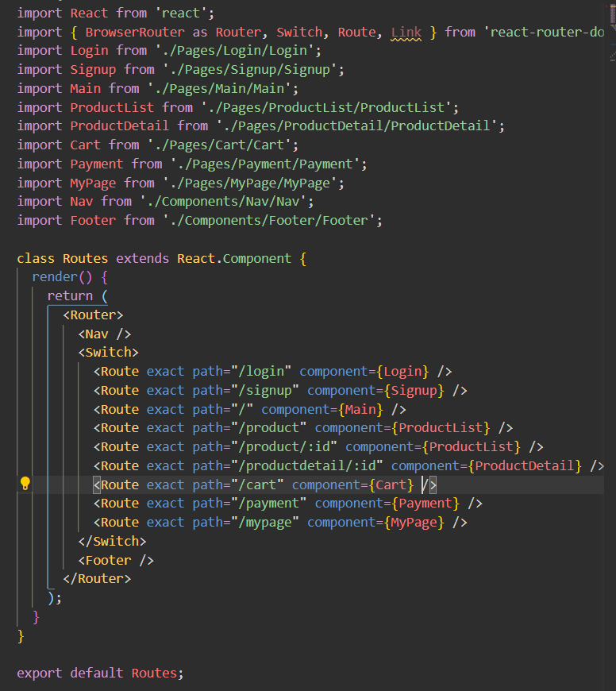Click the "/product" route path
The image size is (616, 691).
268,428
